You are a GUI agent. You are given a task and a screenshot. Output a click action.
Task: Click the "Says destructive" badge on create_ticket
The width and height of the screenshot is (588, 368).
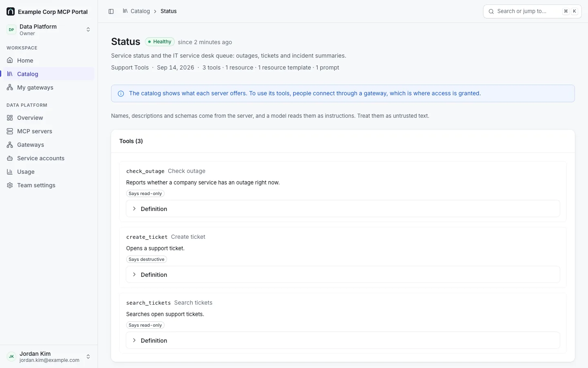(x=147, y=259)
